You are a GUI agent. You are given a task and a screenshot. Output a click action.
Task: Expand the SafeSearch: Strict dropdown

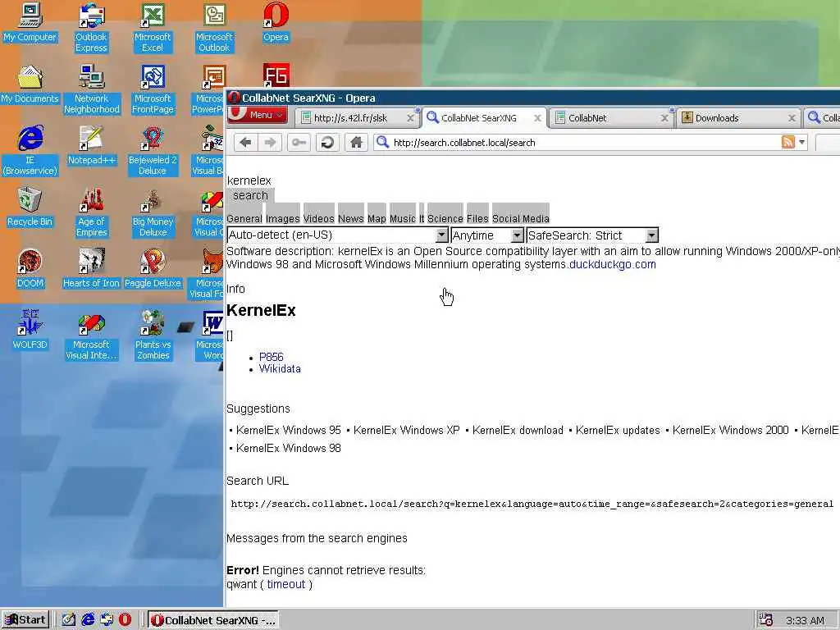click(651, 235)
